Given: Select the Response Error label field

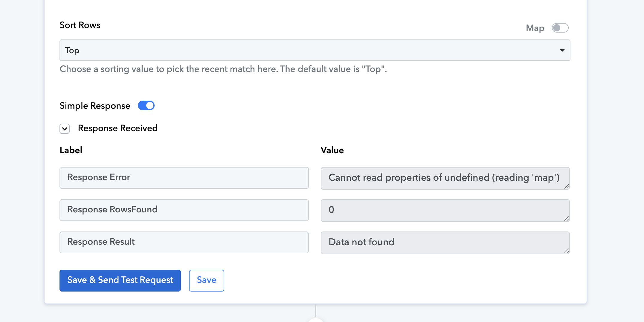Looking at the screenshot, I should coord(184,178).
